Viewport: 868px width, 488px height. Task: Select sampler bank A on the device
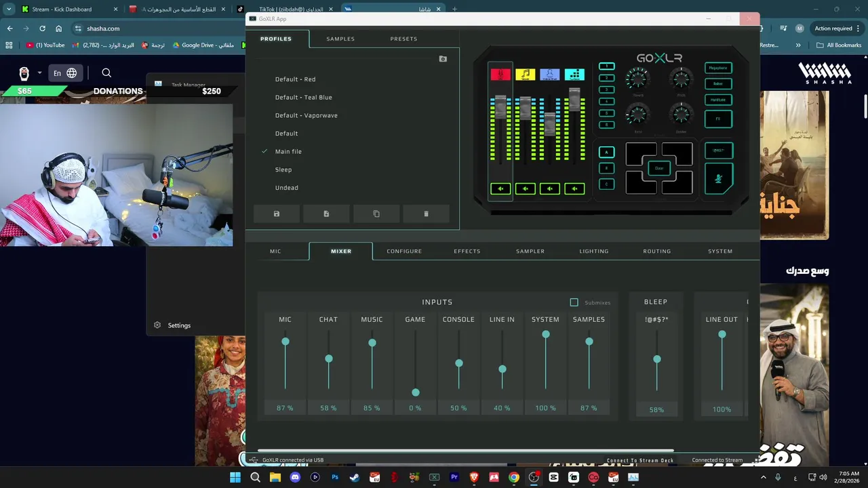coord(606,152)
